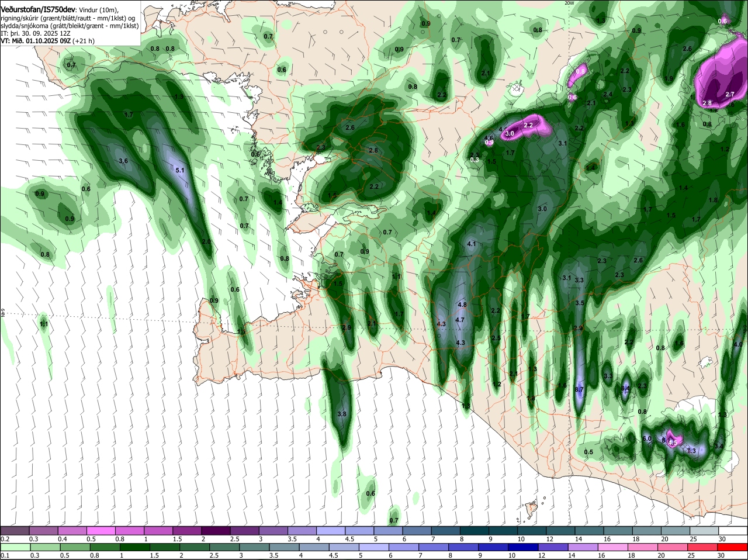
Task: Pick the dark blue swatch labeled 10 in the bottom legend row
Action: tap(522, 547)
